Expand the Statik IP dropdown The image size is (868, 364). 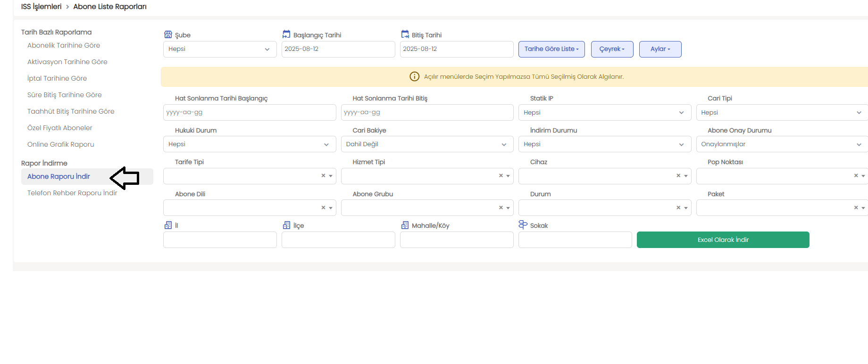click(604, 113)
